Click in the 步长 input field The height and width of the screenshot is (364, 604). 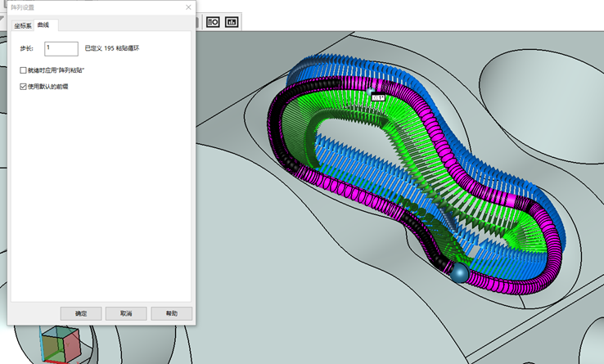61,49
